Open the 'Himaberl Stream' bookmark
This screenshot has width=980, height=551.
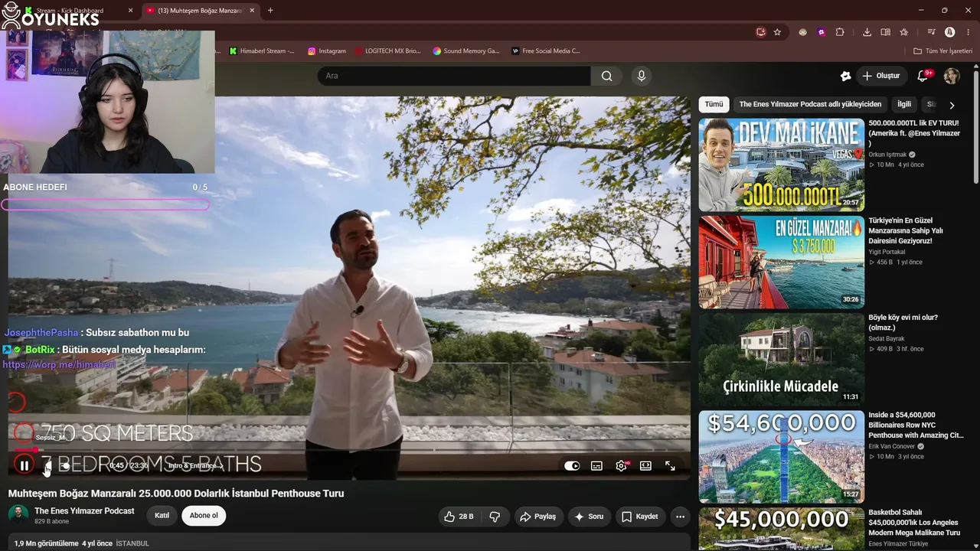262,51
